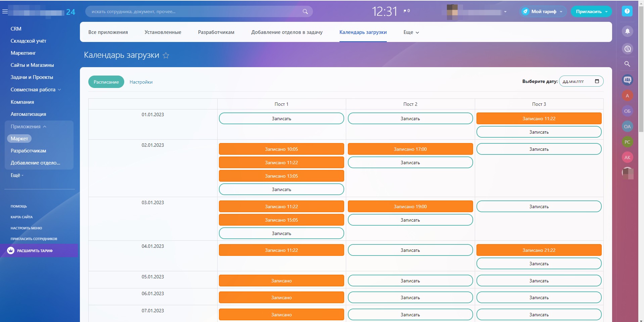
Task: Open calendar picker icon in date field
Action: (597, 81)
